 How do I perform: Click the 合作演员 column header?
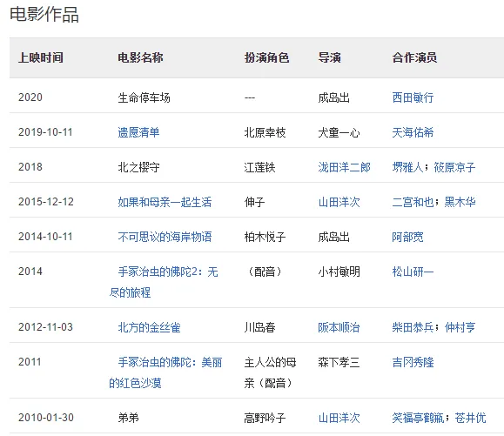(414, 57)
